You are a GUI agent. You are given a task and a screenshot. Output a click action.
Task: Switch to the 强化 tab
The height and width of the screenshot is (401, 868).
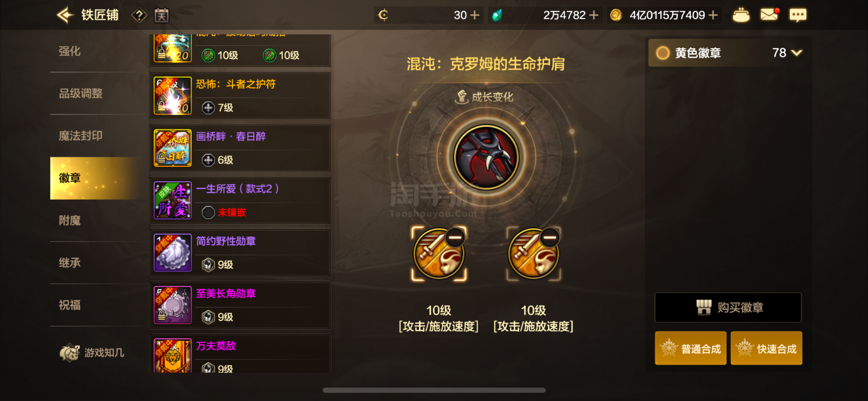(x=70, y=51)
